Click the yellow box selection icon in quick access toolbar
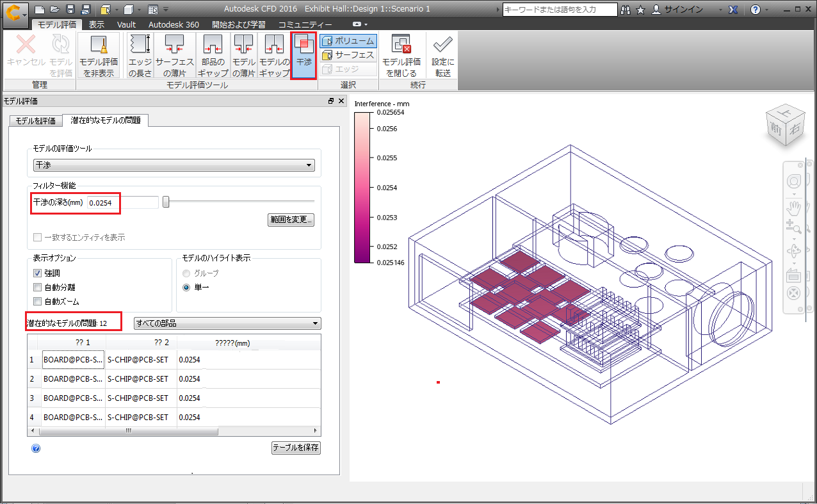This screenshot has height=504, width=817. point(106,10)
